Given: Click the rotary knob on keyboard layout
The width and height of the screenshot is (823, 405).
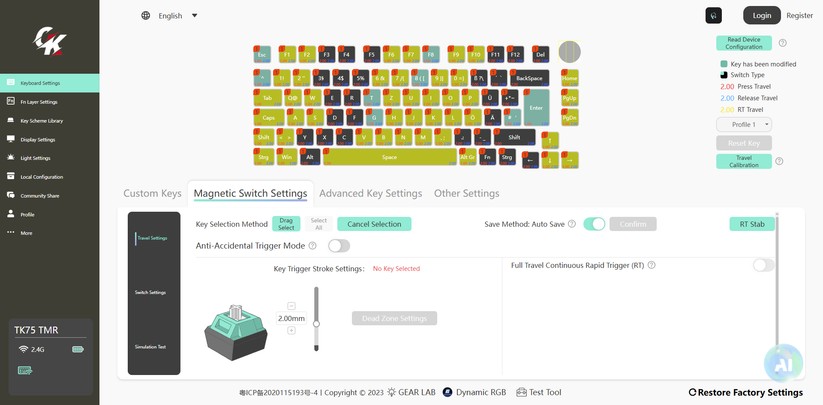Looking at the screenshot, I should pos(569,52).
